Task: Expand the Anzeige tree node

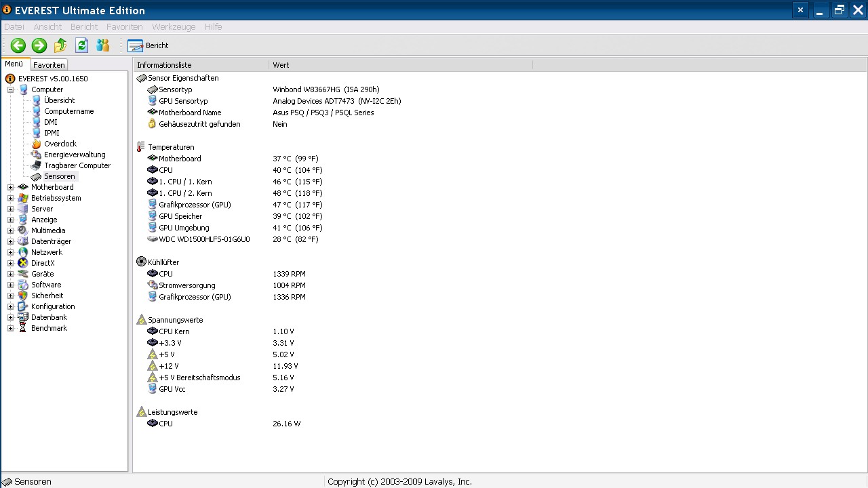Action: [10, 220]
